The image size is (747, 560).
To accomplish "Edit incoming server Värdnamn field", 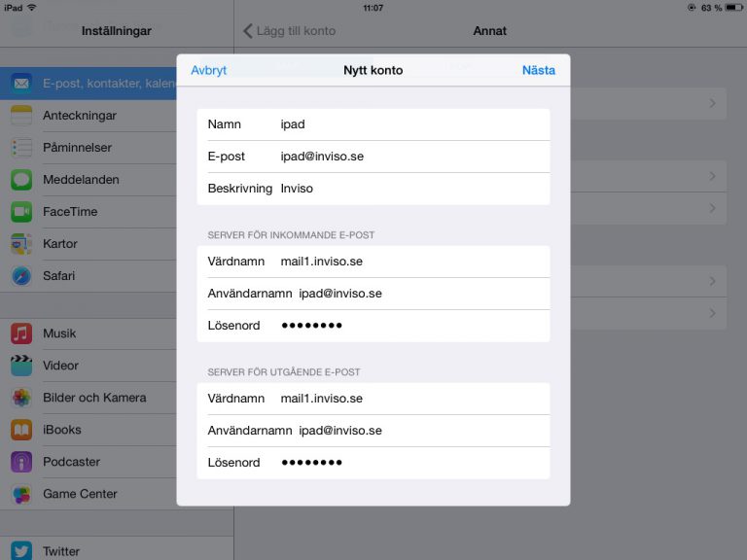I will pos(409,262).
